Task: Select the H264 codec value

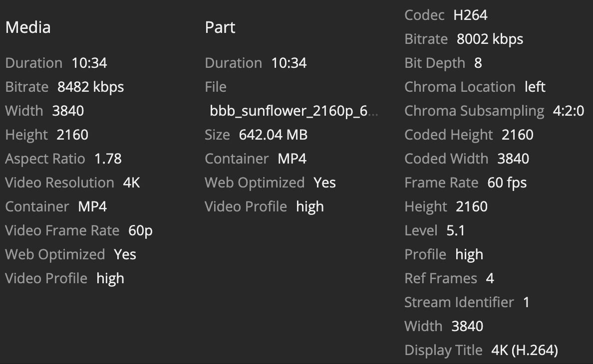Action: [x=470, y=15]
